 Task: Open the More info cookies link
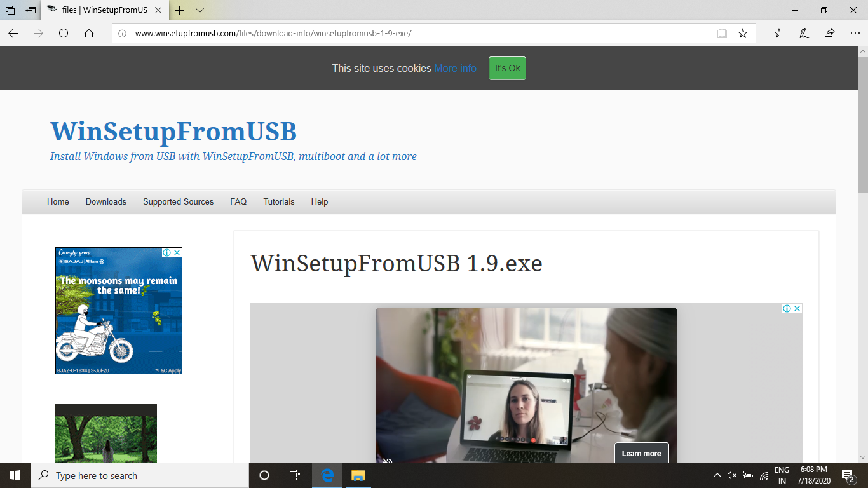(455, 68)
